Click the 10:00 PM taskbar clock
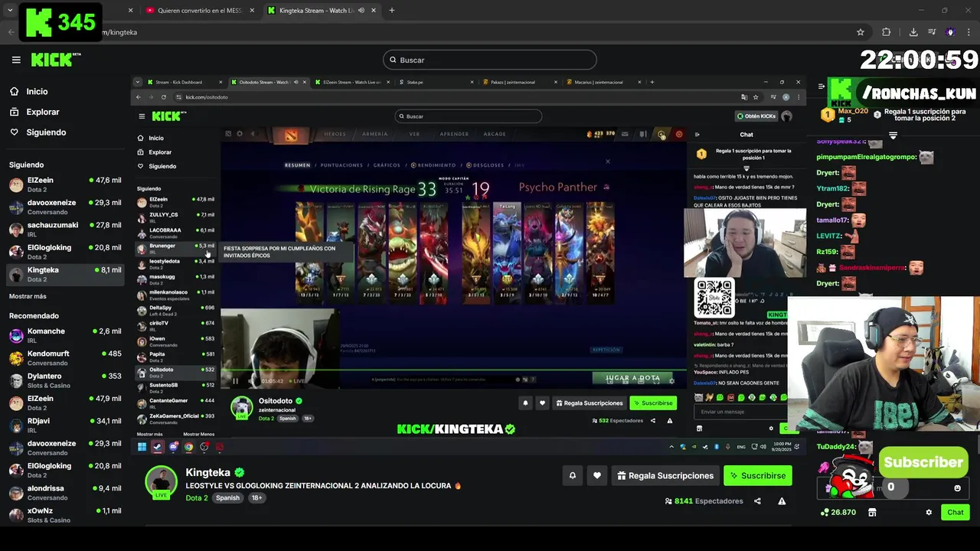Image resolution: width=980 pixels, height=551 pixels. tap(781, 446)
